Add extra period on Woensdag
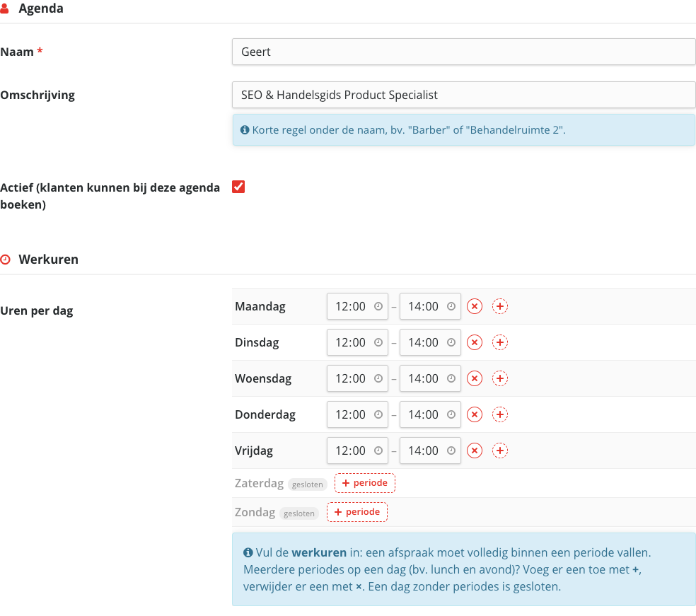Screen dimensions: 696x616 click(500, 378)
